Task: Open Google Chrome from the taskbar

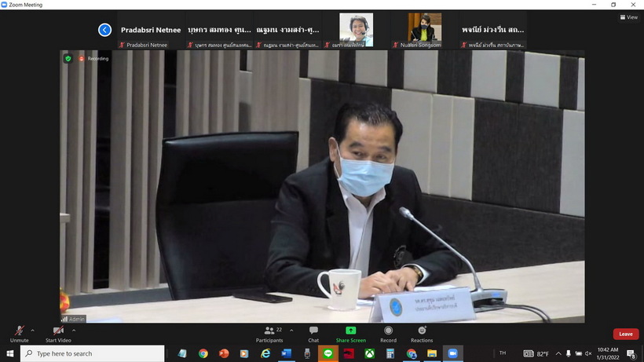Action: point(203,354)
